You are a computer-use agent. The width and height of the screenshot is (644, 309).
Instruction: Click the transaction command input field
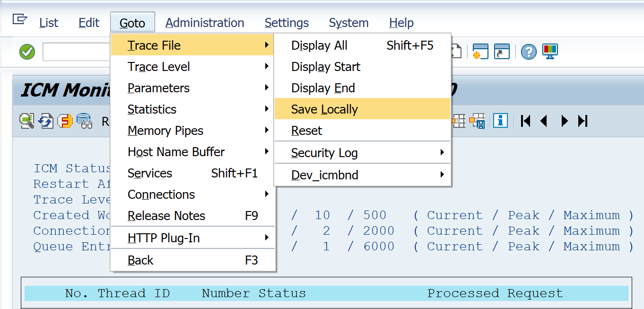(x=77, y=52)
